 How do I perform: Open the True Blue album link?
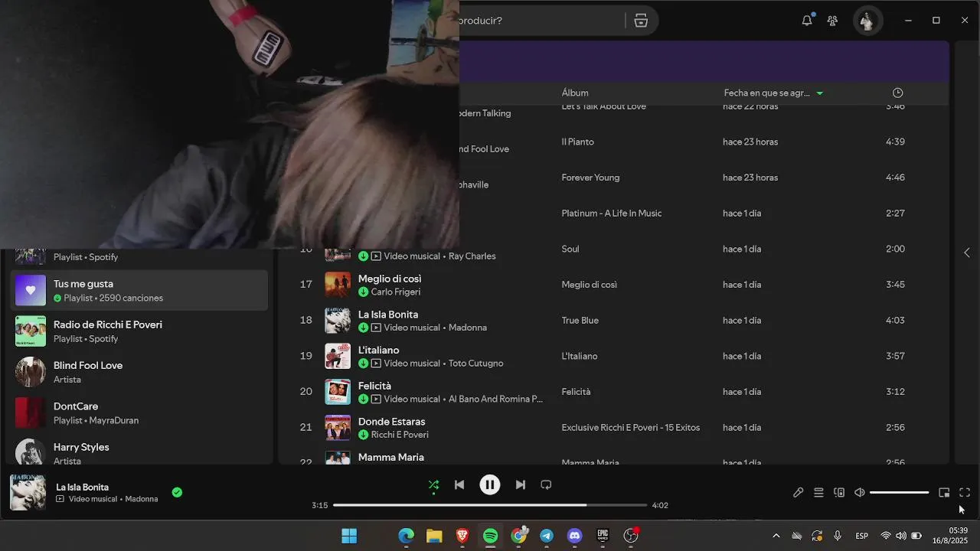click(580, 321)
